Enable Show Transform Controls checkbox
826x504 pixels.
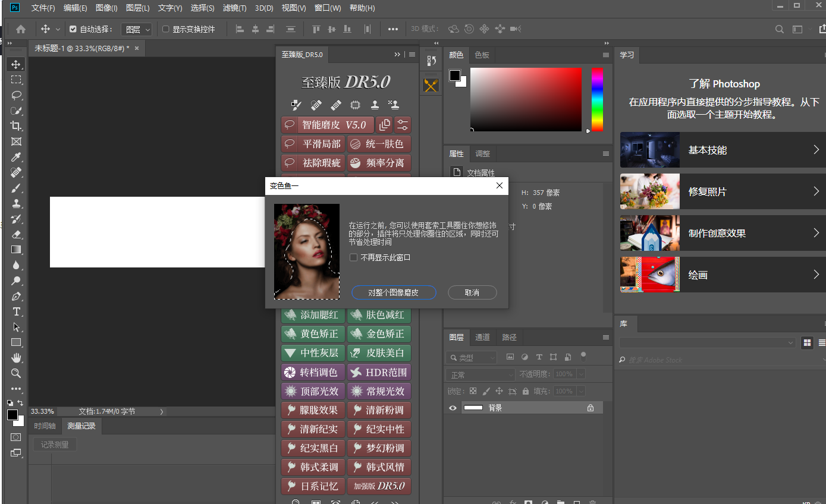(166, 29)
